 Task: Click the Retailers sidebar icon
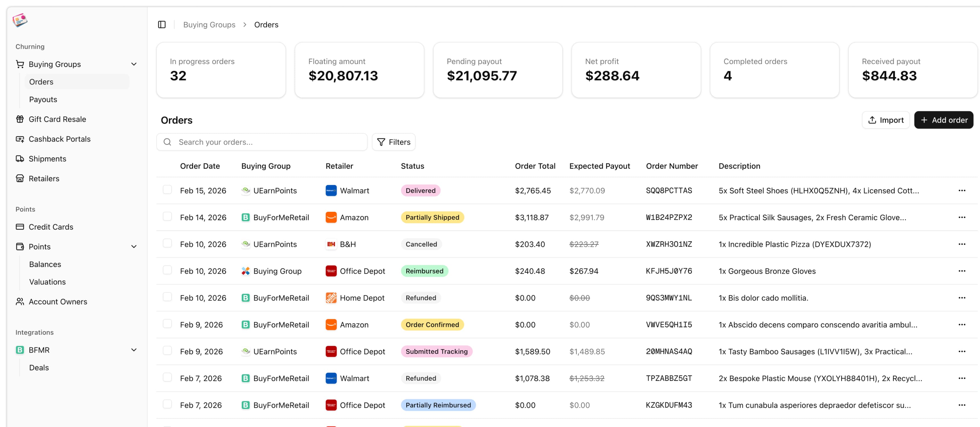[20, 178]
